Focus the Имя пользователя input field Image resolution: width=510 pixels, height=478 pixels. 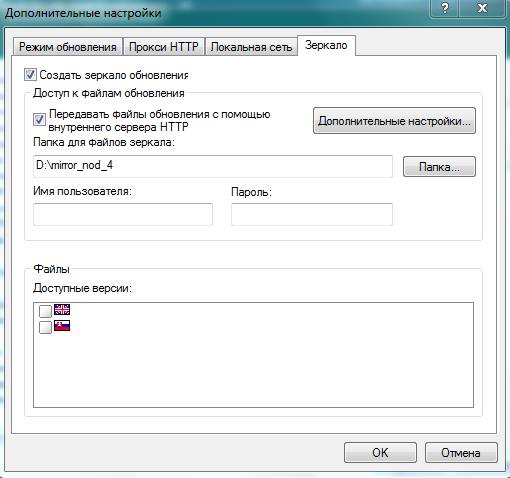coord(123,214)
